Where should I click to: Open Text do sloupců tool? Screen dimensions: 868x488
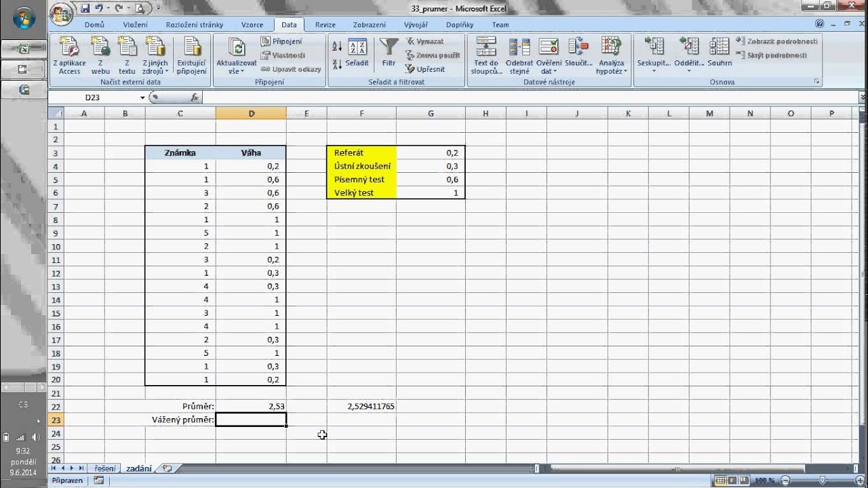click(486, 56)
